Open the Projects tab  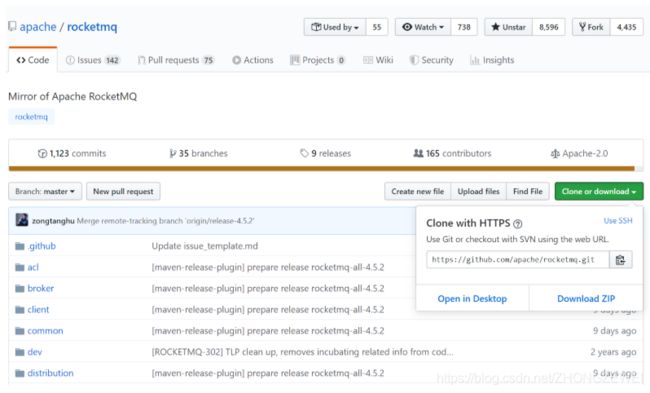click(318, 60)
